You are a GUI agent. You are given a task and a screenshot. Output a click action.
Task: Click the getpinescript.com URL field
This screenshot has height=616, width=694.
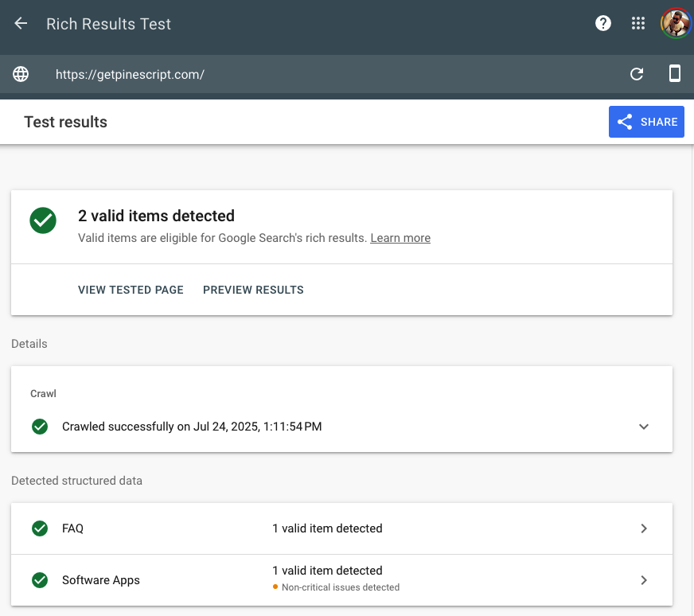pyautogui.click(x=130, y=74)
